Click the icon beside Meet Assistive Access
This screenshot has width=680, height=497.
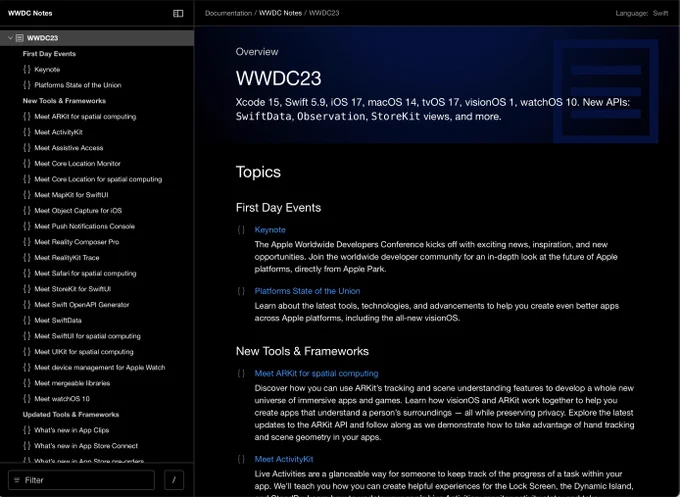27,147
